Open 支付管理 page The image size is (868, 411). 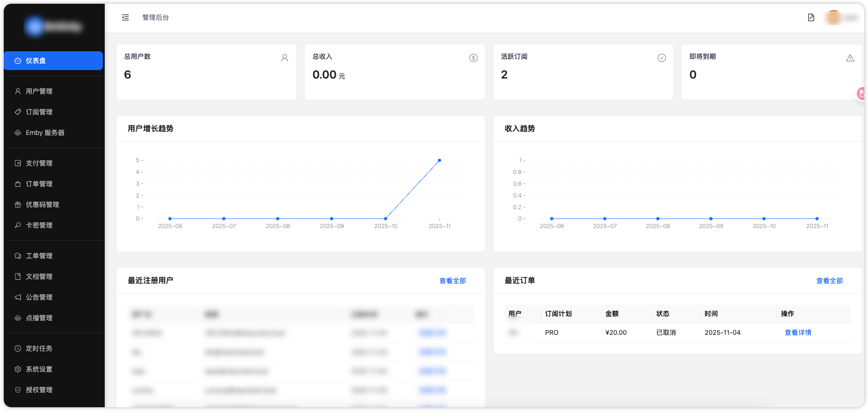click(x=39, y=163)
